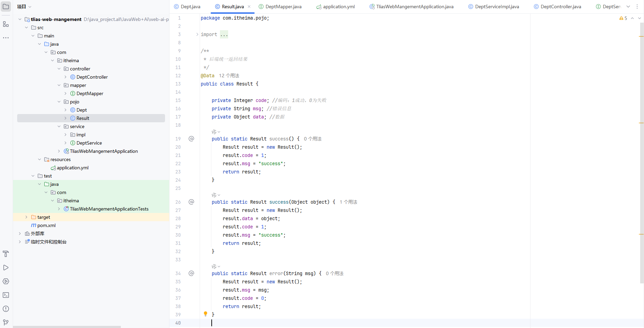Open the Terminal tool window
Screen dimensions: 644x328
[6, 295]
